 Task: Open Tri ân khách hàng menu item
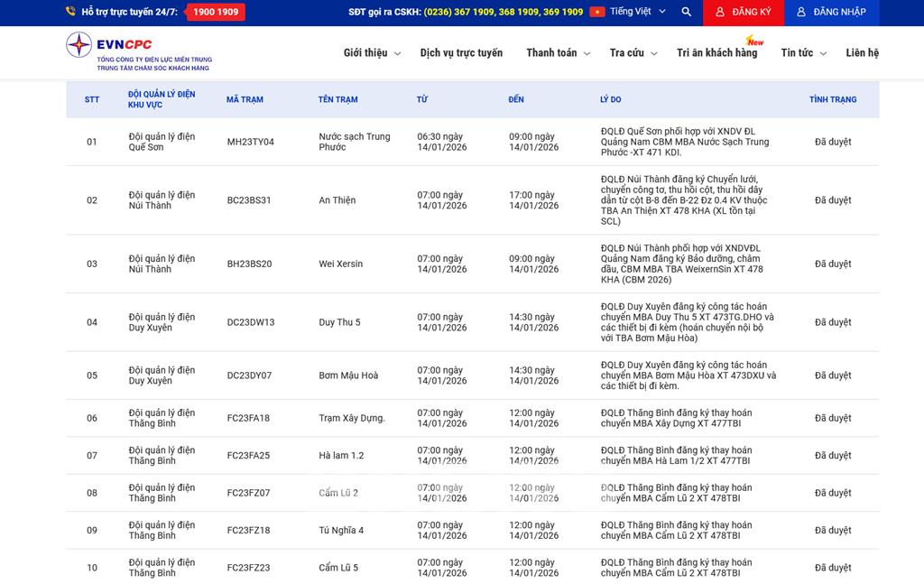coord(716,53)
